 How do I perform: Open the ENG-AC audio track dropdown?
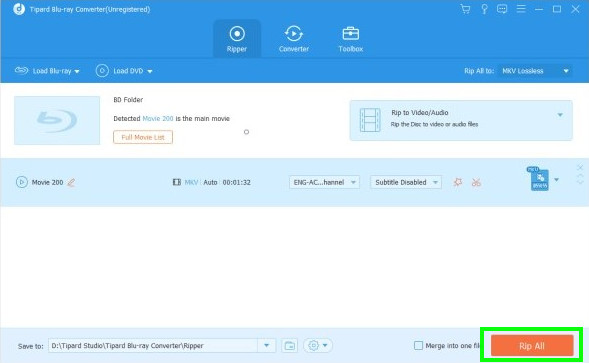point(324,182)
